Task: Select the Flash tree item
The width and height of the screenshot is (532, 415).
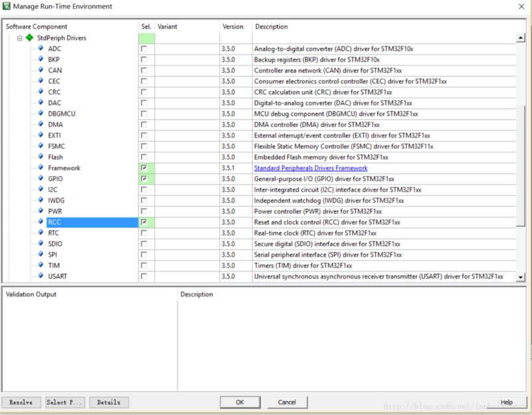Action: point(55,157)
